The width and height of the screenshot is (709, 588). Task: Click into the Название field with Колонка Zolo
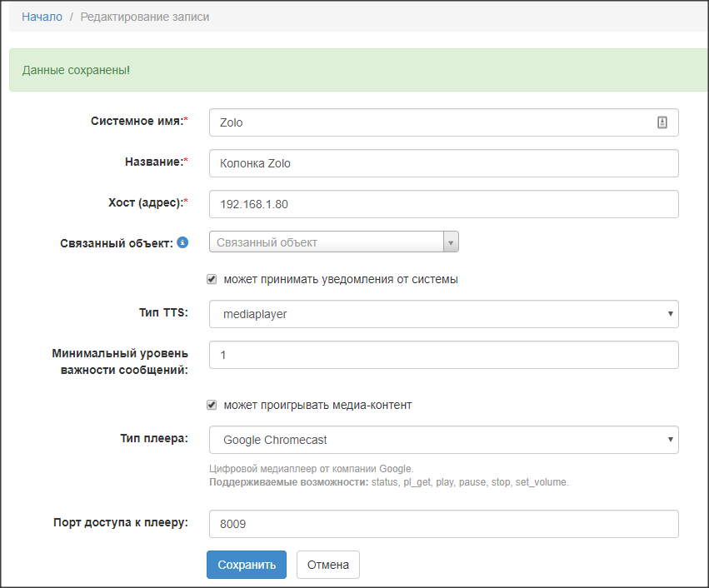(x=443, y=163)
